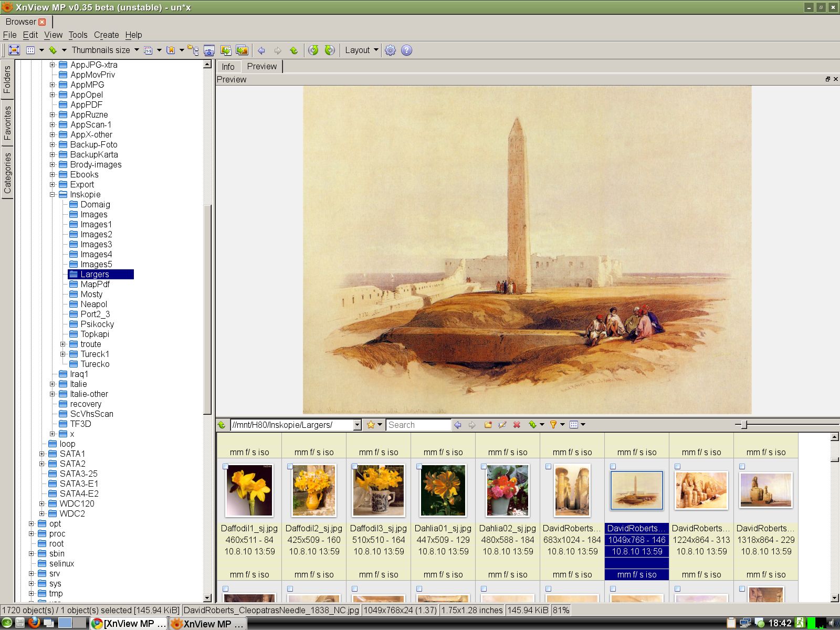Click the filter funnel icon
840x630 pixels.
point(553,425)
